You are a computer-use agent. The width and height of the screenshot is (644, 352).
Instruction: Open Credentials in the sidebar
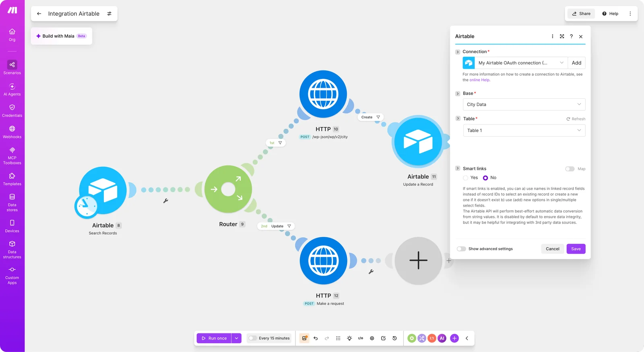(x=12, y=111)
